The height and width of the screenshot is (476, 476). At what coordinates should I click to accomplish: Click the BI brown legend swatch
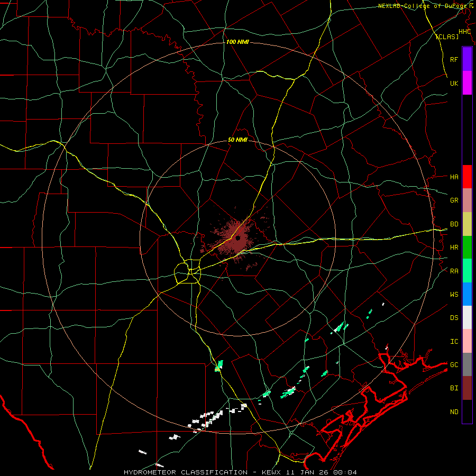coord(467,388)
